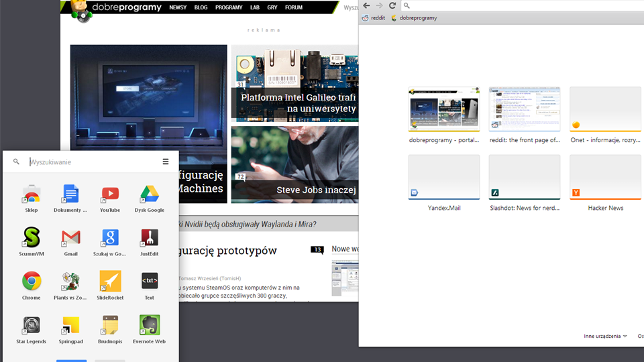
Task: Launch SlideRocket app
Action: point(110,282)
